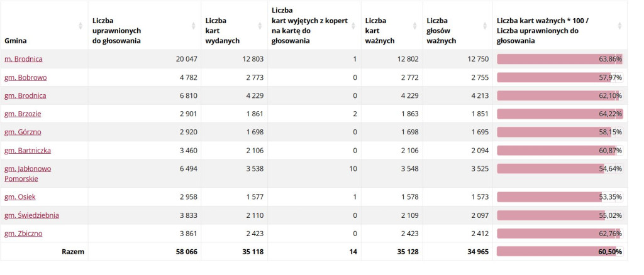The image size is (644, 275).
Task: Sort by kart wyjętych z kopert arrows
Action: [x=353, y=26]
